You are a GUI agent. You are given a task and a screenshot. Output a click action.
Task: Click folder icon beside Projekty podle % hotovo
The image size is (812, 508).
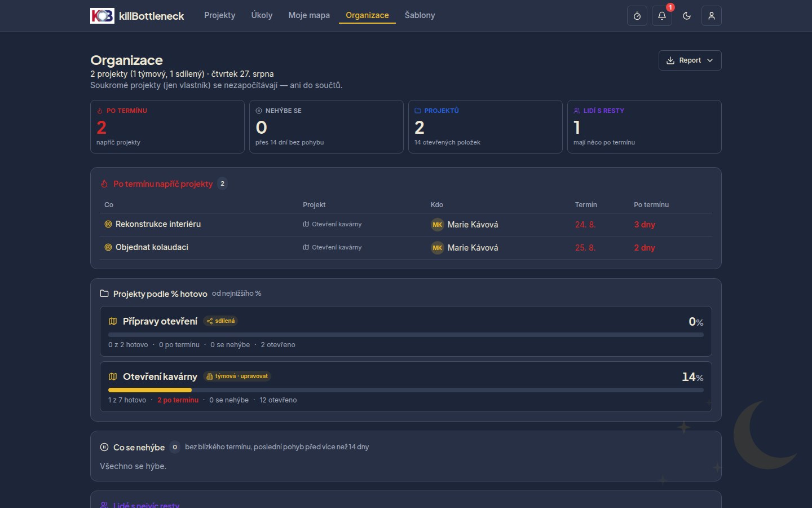[104, 294]
